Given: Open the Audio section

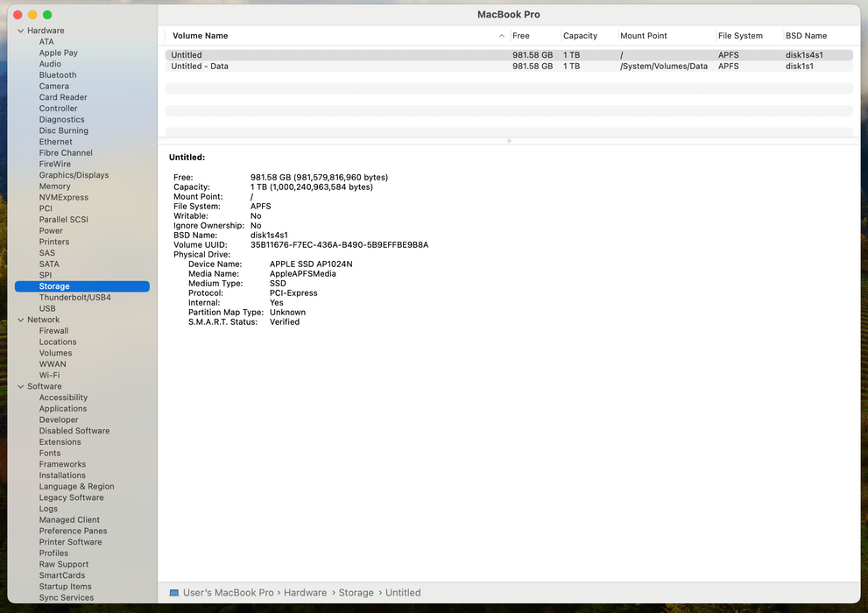Looking at the screenshot, I should (x=50, y=64).
